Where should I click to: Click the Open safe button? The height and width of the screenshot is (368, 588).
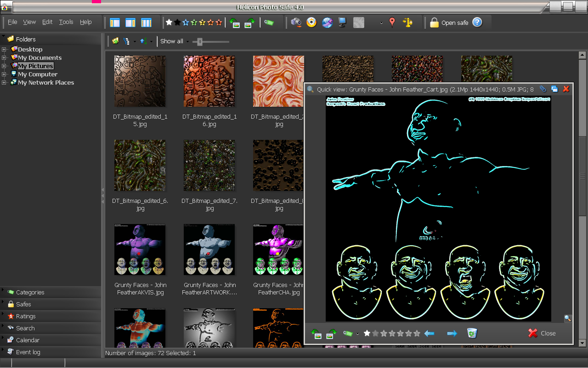(449, 23)
